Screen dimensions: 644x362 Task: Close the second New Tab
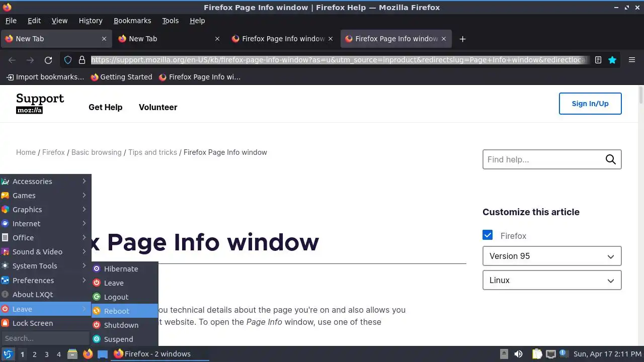point(217,39)
